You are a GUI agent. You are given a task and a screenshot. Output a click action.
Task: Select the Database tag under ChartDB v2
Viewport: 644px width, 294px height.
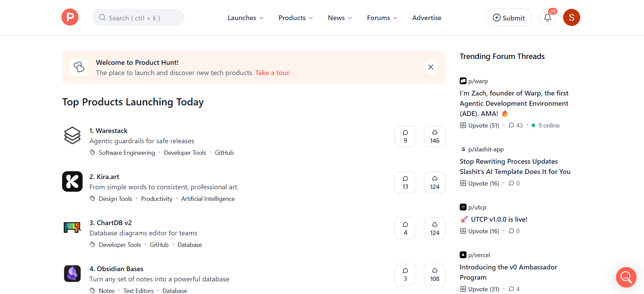190,245
